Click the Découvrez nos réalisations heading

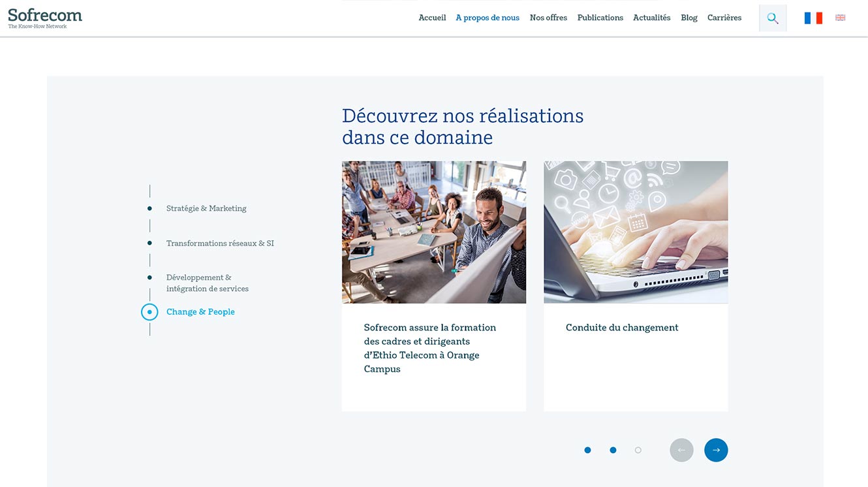[463, 126]
